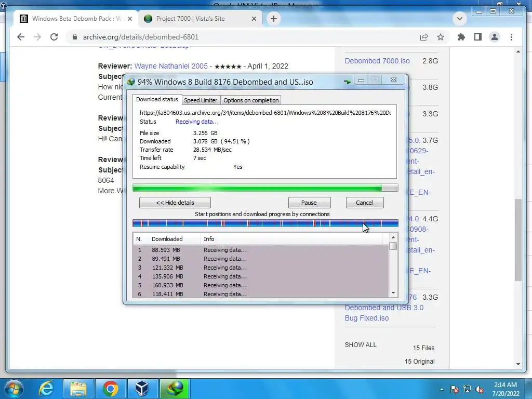Viewport: 532px width, 399px height.
Task: Close the Project 7000 tab
Action: [x=254, y=19]
